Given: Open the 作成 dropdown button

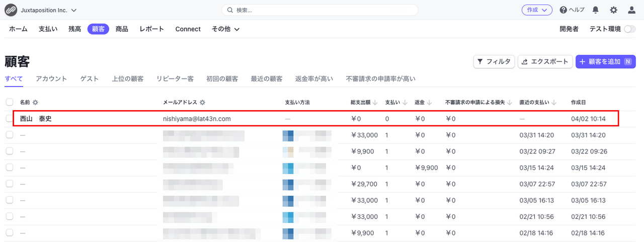Looking at the screenshot, I should coord(537,10).
